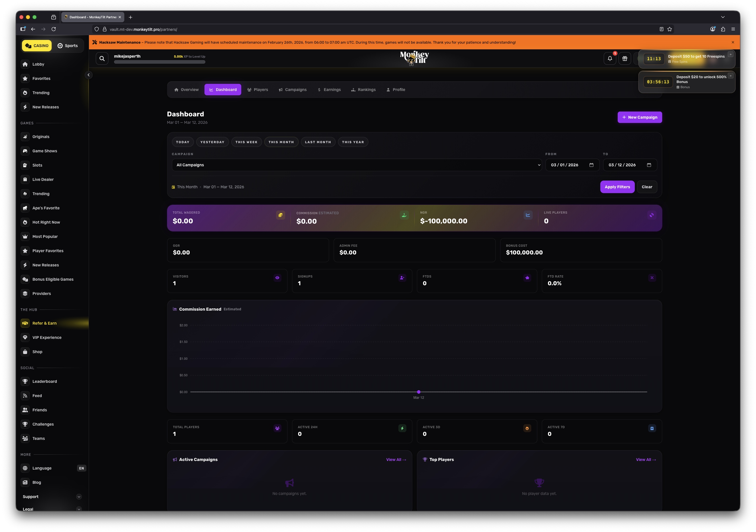Switch to the Overview tab
This screenshot has height=532, width=756.
coord(187,90)
